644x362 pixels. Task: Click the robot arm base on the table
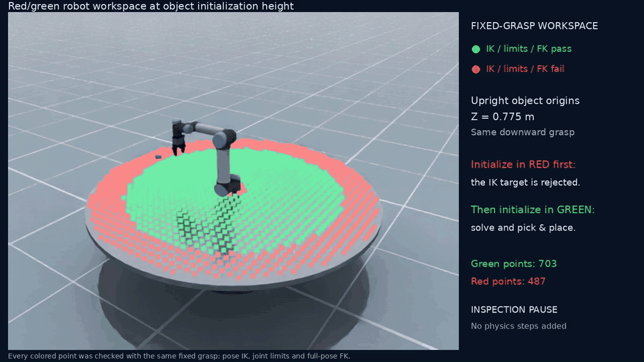228,185
